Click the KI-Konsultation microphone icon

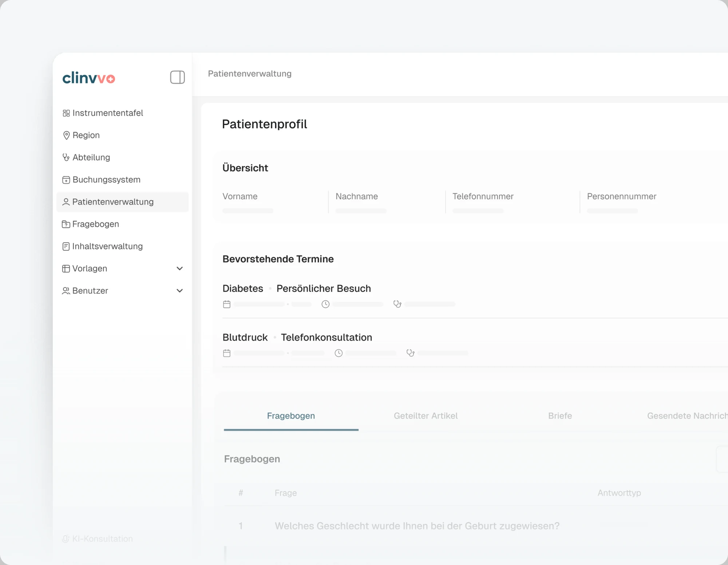66,539
